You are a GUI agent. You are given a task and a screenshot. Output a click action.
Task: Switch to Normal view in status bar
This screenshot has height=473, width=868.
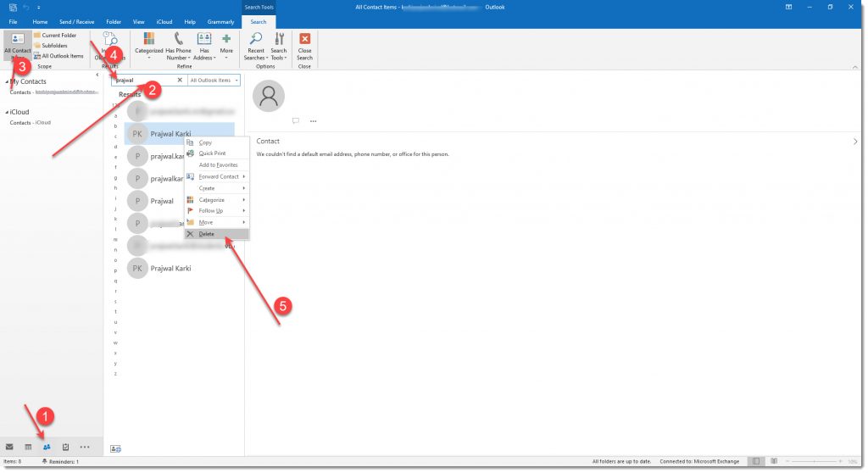(755, 461)
